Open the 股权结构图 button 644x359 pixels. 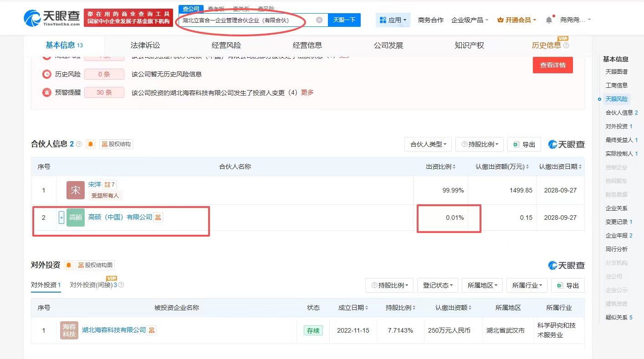[x=95, y=265]
